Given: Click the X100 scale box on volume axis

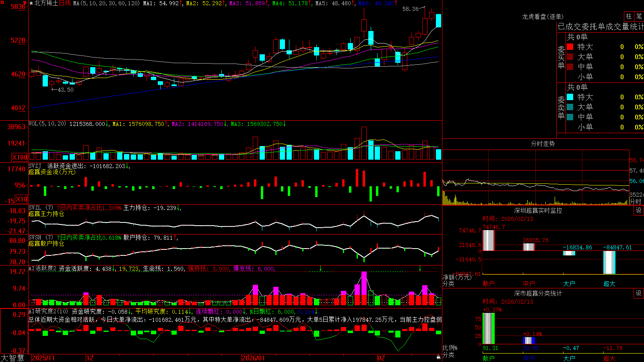Looking at the screenshot, I should [x=19, y=157].
